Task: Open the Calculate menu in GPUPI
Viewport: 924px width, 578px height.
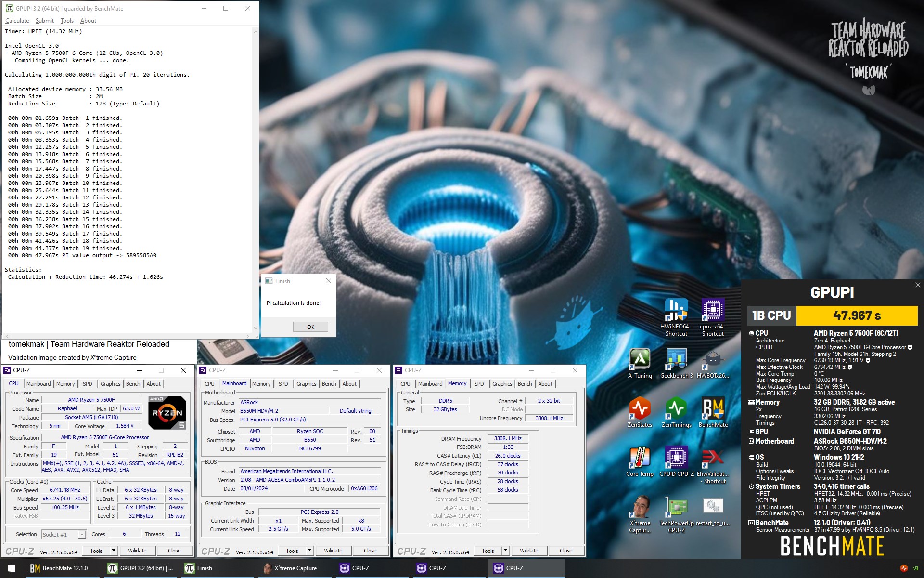Action: pyautogui.click(x=17, y=21)
